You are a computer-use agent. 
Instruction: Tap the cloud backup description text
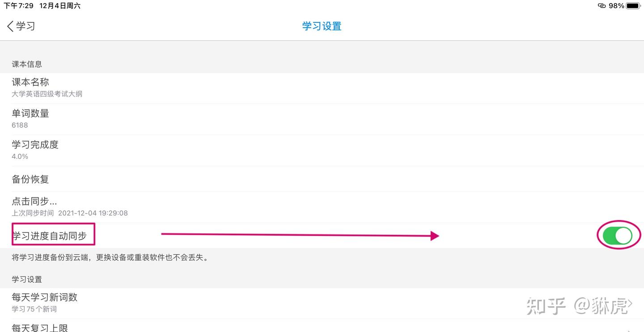tap(110, 257)
